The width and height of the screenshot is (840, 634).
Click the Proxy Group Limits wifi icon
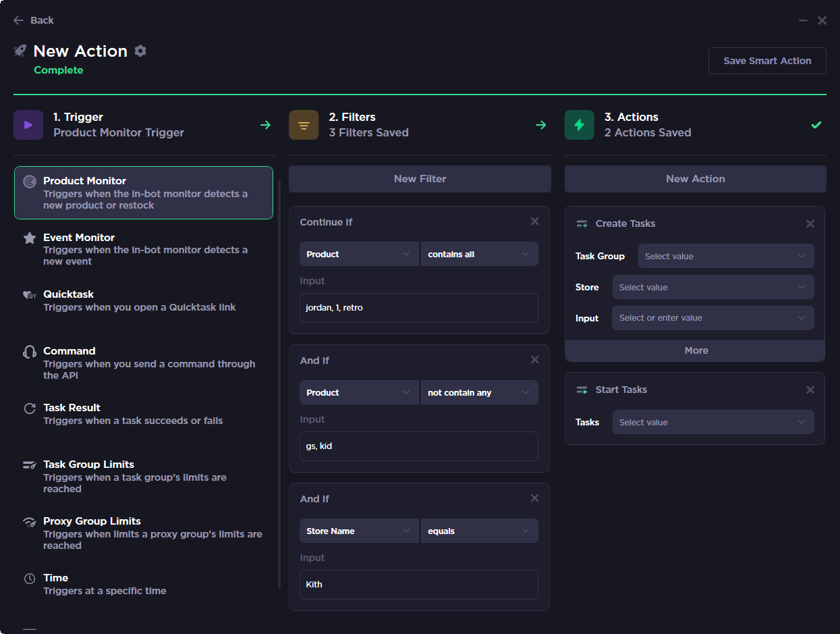click(30, 522)
